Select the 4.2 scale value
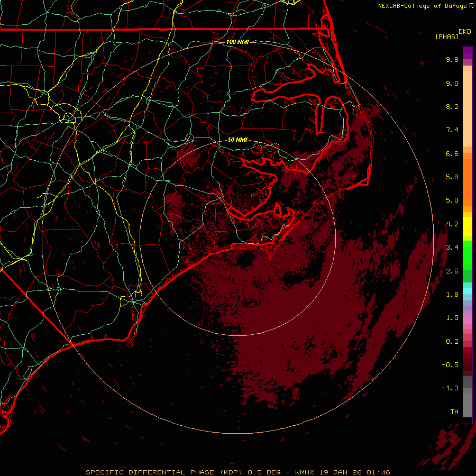This screenshot has height=476, width=476. pyautogui.click(x=452, y=224)
